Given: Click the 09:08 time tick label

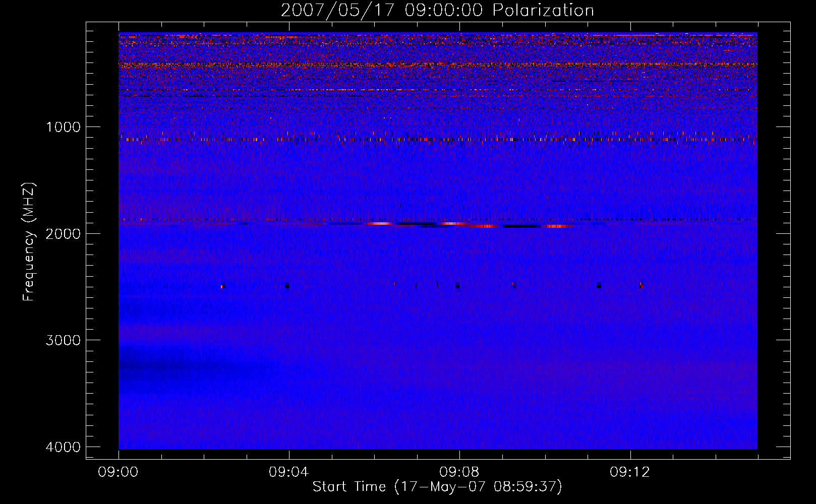Looking at the screenshot, I should click(x=459, y=472).
